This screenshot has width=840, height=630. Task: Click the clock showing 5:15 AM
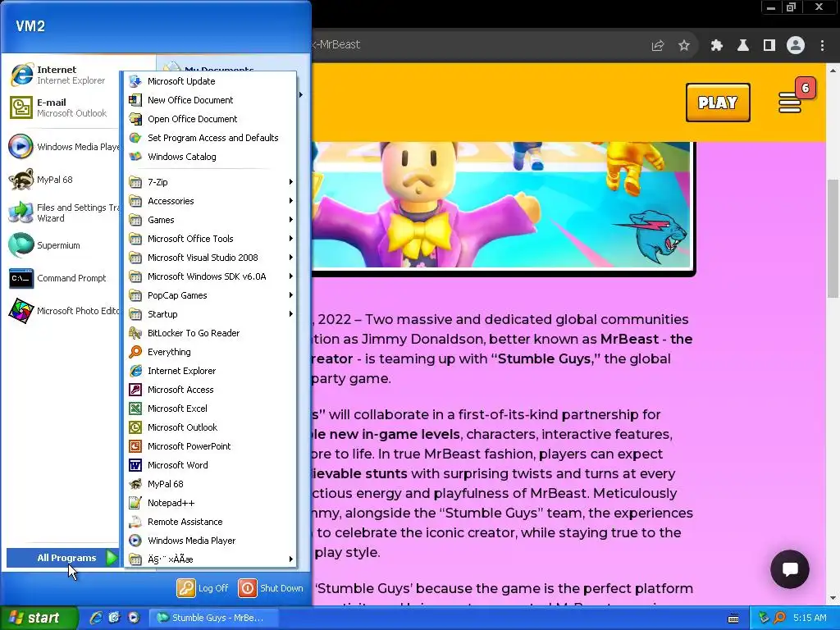pos(810,618)
